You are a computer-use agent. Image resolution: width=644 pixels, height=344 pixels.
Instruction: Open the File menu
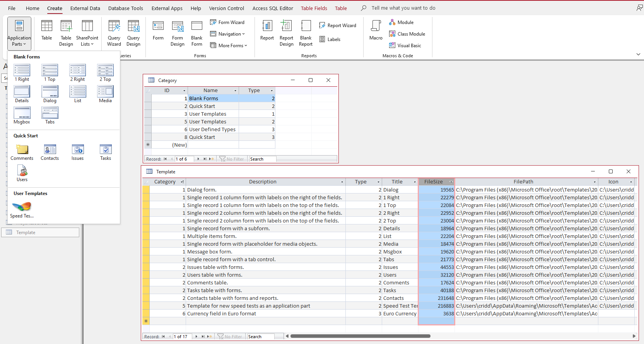(x=12, y=8)
